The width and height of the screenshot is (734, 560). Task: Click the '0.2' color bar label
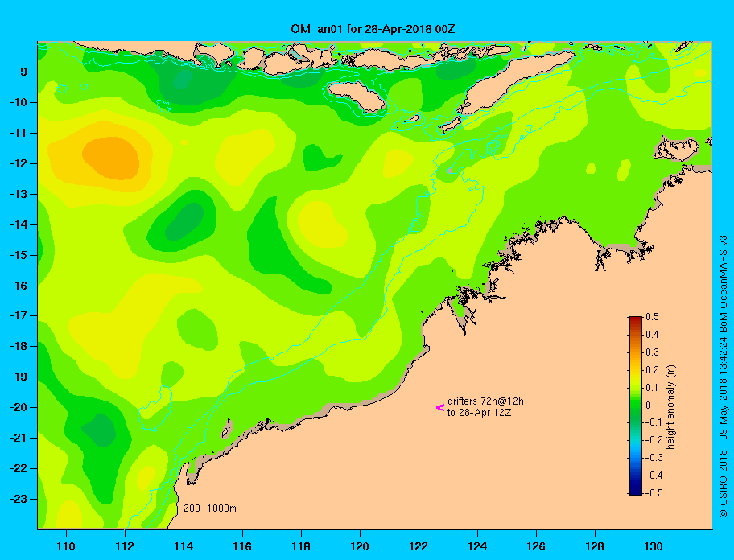[652, 370]
